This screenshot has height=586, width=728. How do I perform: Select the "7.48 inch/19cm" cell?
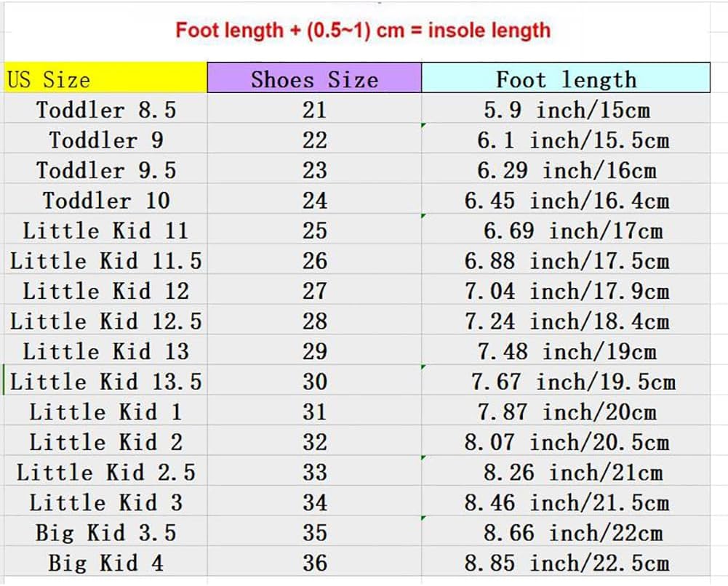pos(567,351)
